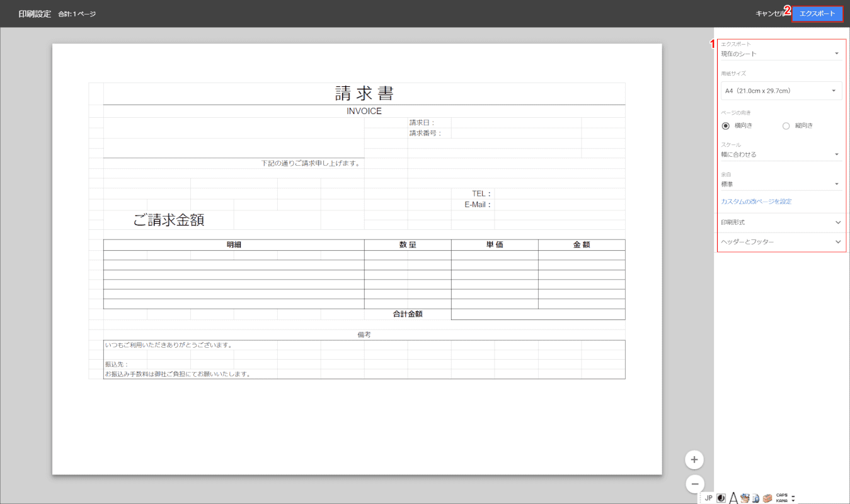Click the 単価 column header
850x504 pixels.
point(495,245)
